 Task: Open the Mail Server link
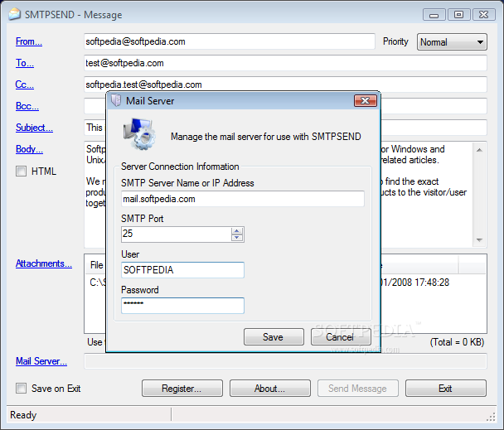(x=41, y=361)
